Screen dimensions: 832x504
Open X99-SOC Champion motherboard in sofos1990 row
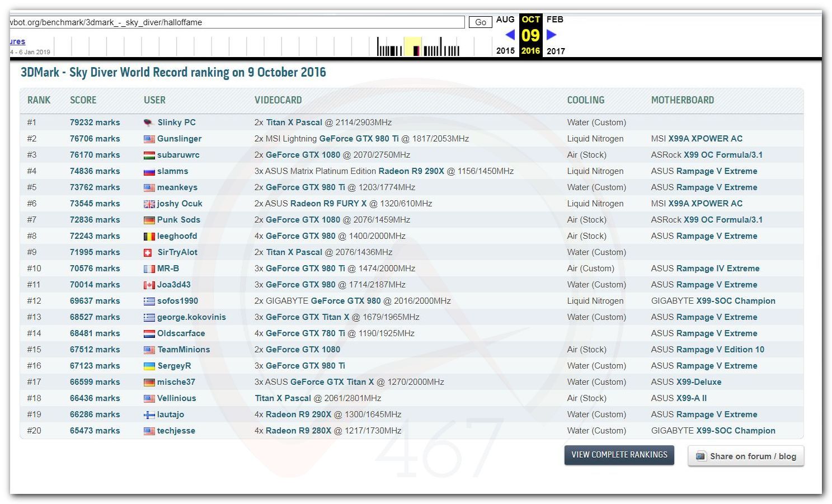click(x=736, y=301)
